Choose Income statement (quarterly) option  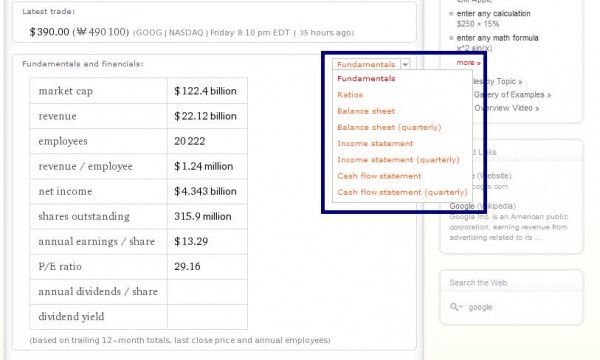coord(398,160)
